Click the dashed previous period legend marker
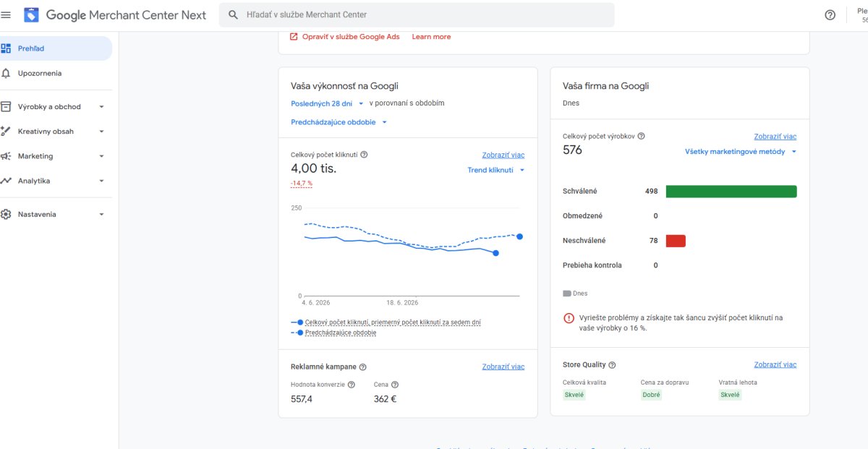 coord(297,333)
